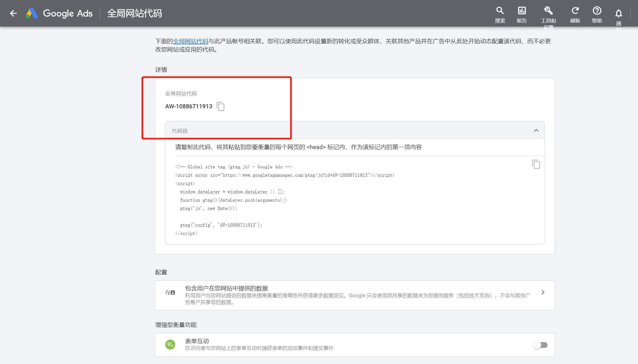Click the 表单互动 title text
This screenshot has height=364, width=638.
click(197, 341)
